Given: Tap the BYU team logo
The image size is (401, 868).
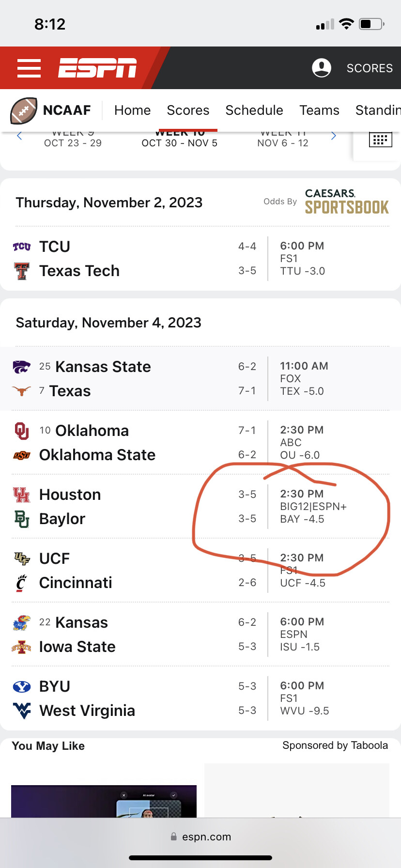Looking at the screenshot, I should (x=22, y=686).
